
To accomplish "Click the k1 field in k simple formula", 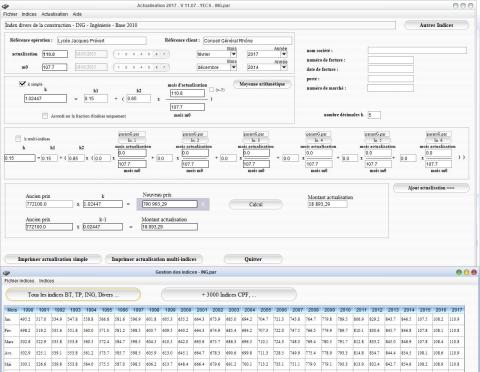I will (96, 98).
